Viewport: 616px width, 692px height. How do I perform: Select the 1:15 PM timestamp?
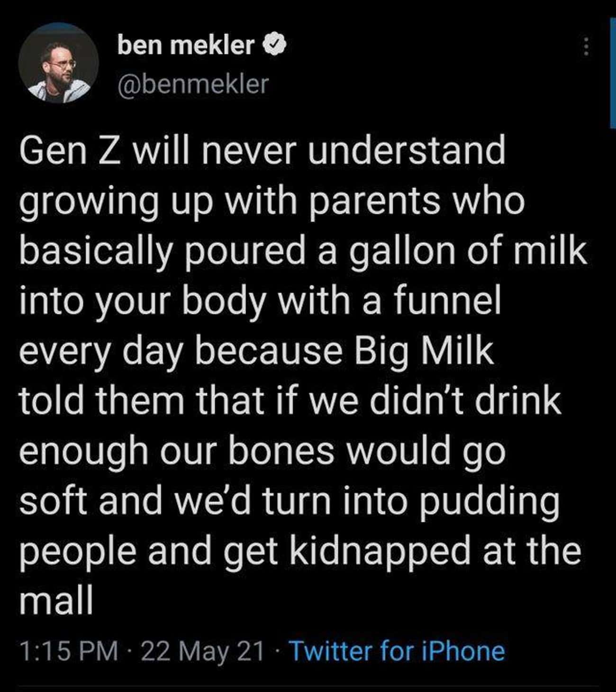click(69, 651)
